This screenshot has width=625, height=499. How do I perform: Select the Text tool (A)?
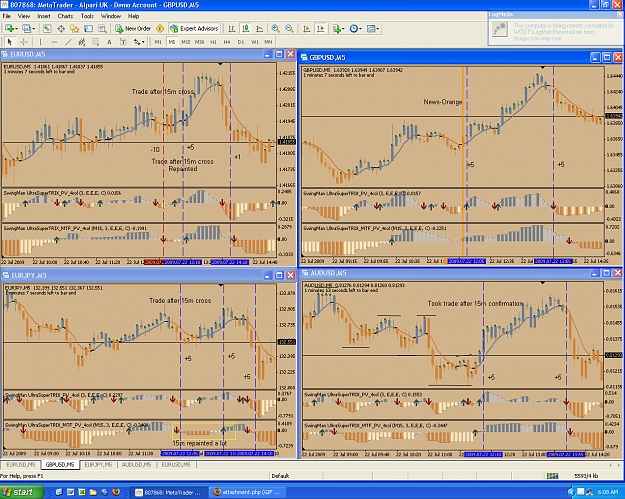(x=109, y=42)
